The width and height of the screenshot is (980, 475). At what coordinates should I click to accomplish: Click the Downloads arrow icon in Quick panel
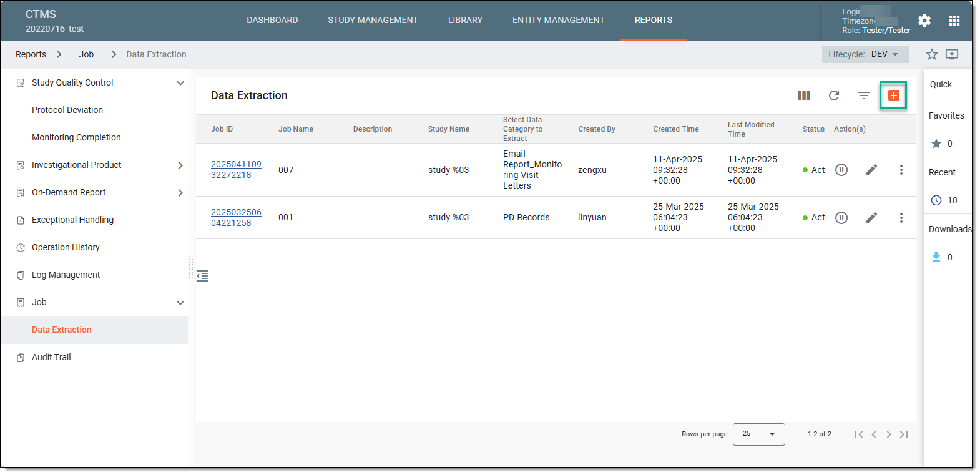pyautogui.click(x=936, y=257)
